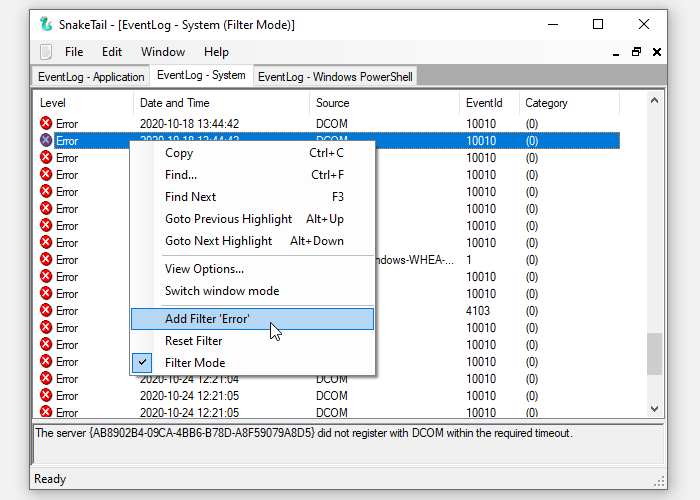Screen dimensions: 700x500
Task: Choose Reset Filter in the context menu
Action: (193, 341)
